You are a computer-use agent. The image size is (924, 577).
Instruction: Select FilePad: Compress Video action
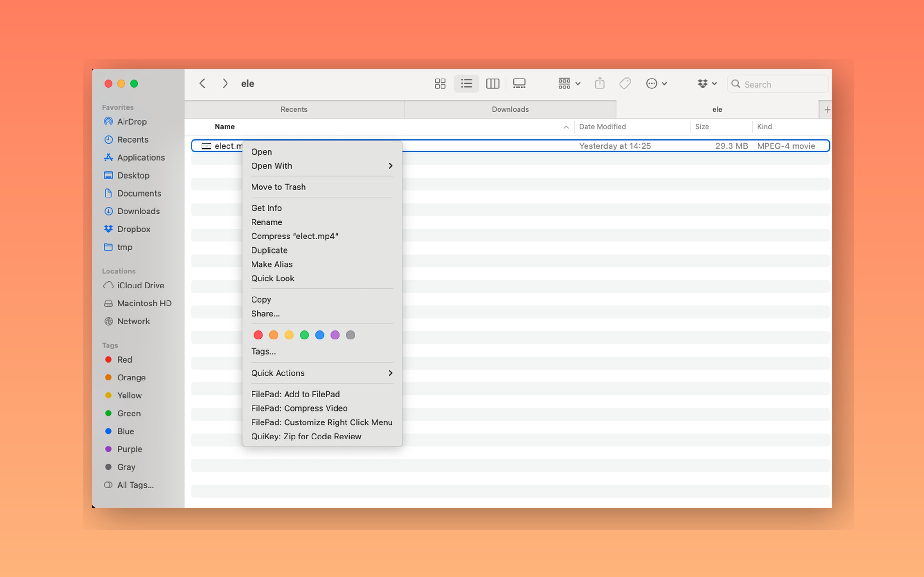point(299,408)
